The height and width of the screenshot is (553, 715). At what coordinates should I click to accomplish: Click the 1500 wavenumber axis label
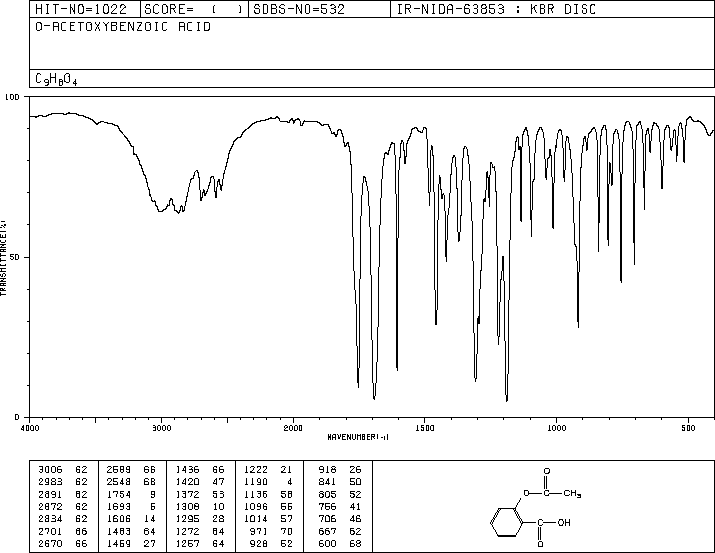pyautogui.click(x=425, y=428)
